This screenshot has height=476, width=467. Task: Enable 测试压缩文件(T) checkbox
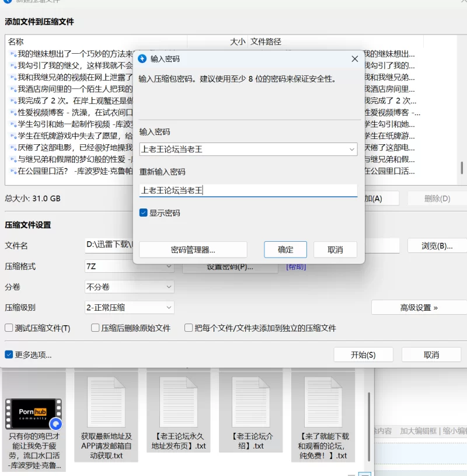click(9, 328)
